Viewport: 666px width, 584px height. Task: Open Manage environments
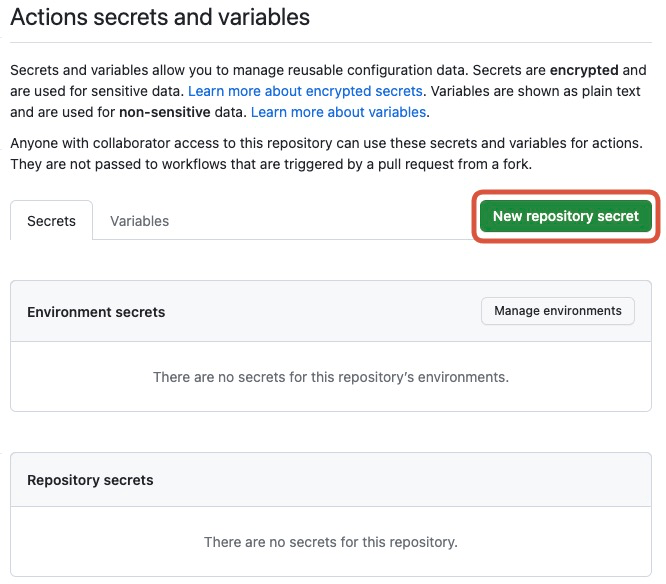click(557, 311)
